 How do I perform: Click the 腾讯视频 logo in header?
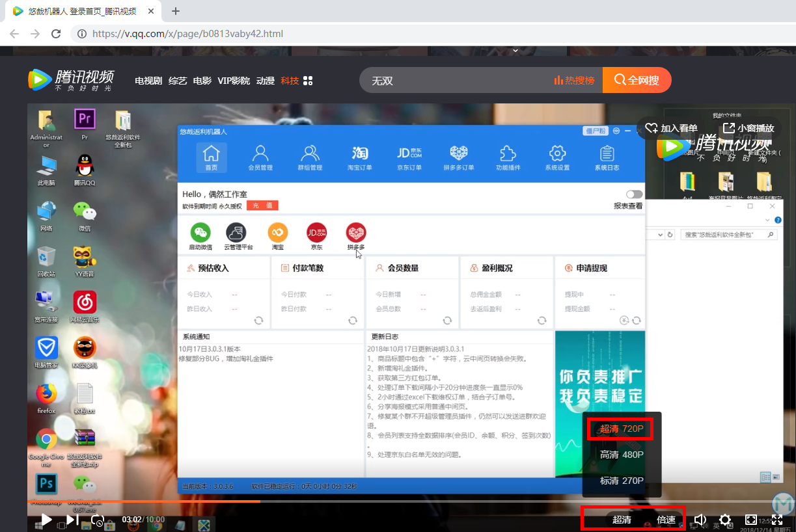click(71, 80)
